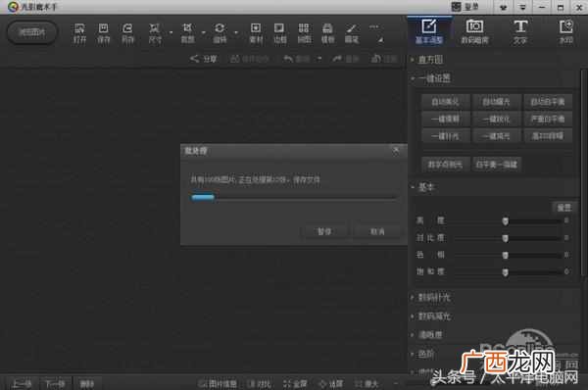Expand the Digital Fill Light (数码补光) section
Screen dimensions: 588x390
pyautogui.click(x=413, y=297)
